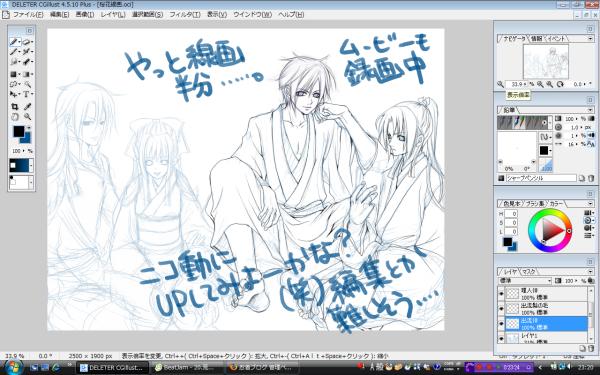Open the Navigator panel options dropdown arrow
This screenshot has height=375, width=600.
(590, 38)
